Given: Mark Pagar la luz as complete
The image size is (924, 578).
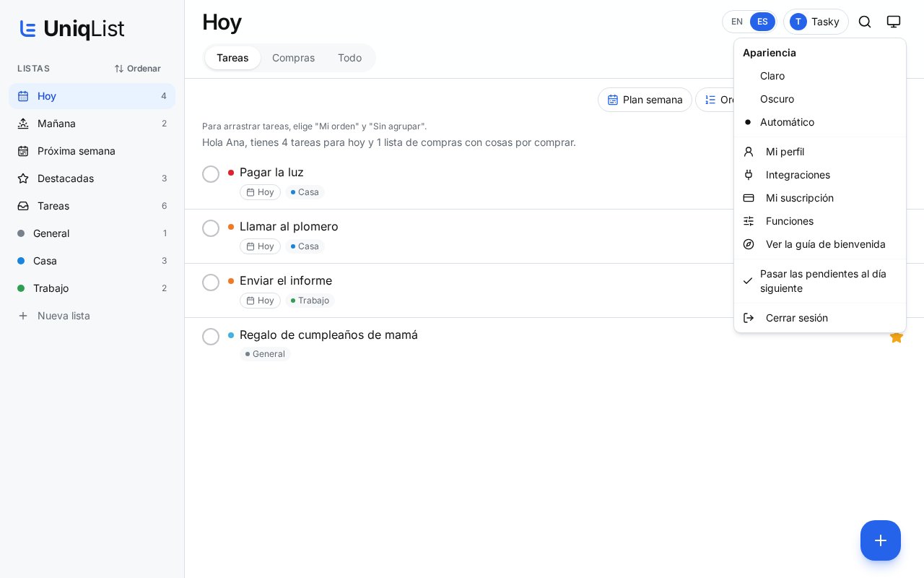Looking at the screenshot, I should (211, 174).
